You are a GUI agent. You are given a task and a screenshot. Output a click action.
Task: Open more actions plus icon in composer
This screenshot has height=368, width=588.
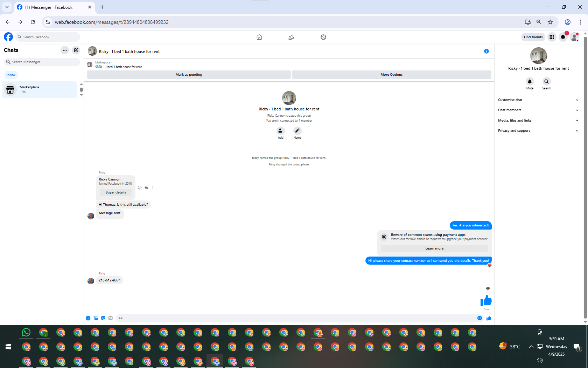coord(88,318)
